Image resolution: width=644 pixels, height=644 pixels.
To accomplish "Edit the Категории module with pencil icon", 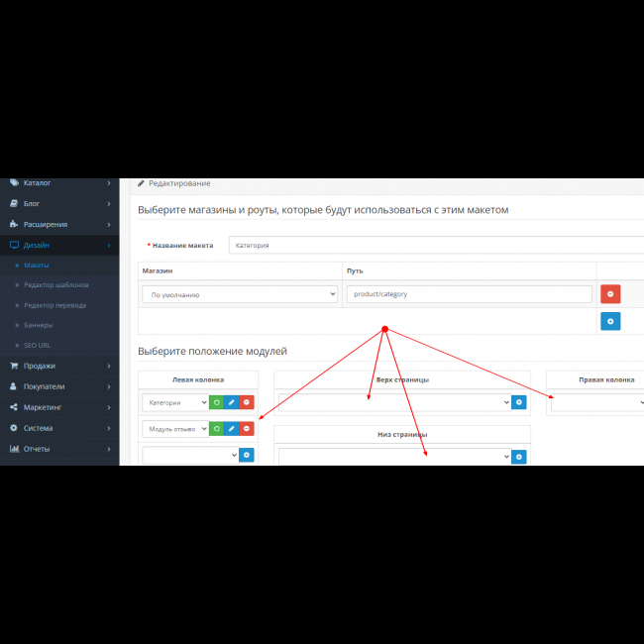I will pyautogui.click(x=231, y=402).
